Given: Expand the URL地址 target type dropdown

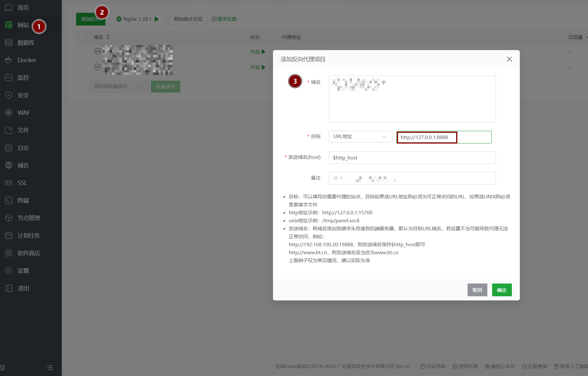Looking at the screenshot, I should tap(360, 136).
